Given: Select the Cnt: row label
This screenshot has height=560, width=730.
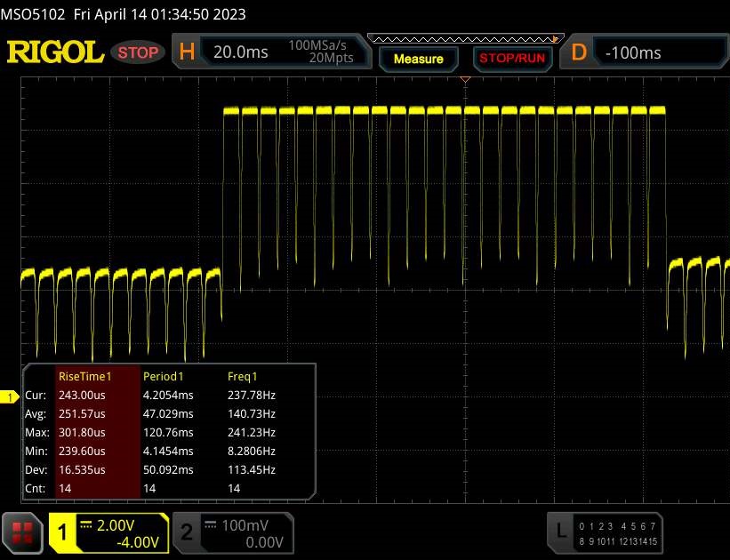Looking at the screenshot, I should (x=36, y=488).
